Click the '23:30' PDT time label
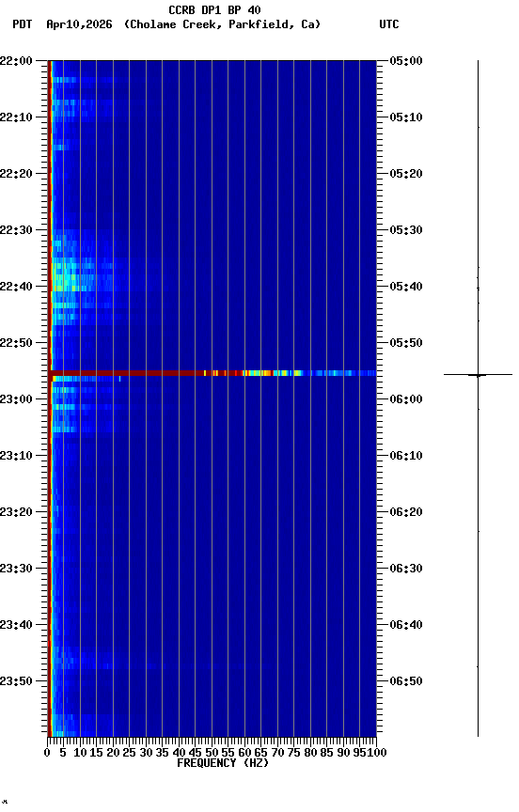The image size is (519, 812). 16,570
